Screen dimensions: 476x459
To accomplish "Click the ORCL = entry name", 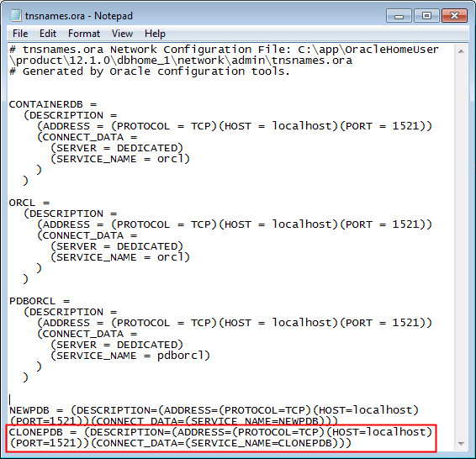I will click(x=29, y=203).
